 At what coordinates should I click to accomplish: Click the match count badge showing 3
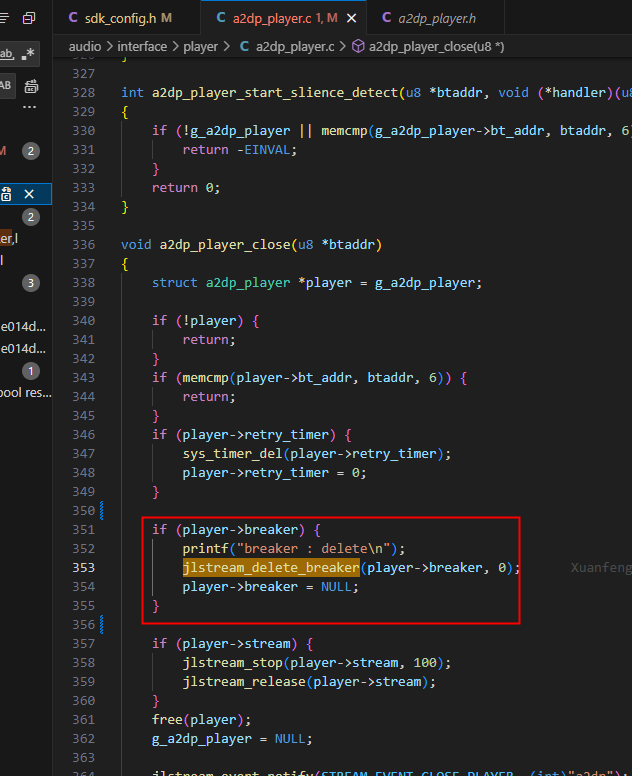coord(31,283)
